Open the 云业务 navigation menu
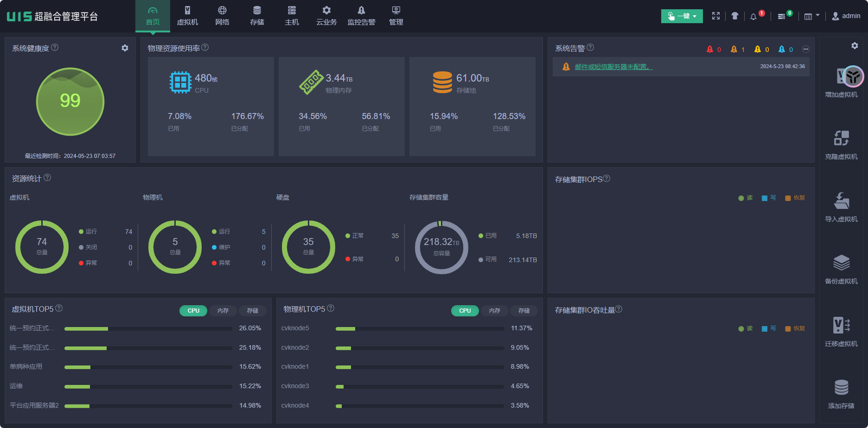Image resolution: width=868 pixels, height=428 pixels. 326,16
